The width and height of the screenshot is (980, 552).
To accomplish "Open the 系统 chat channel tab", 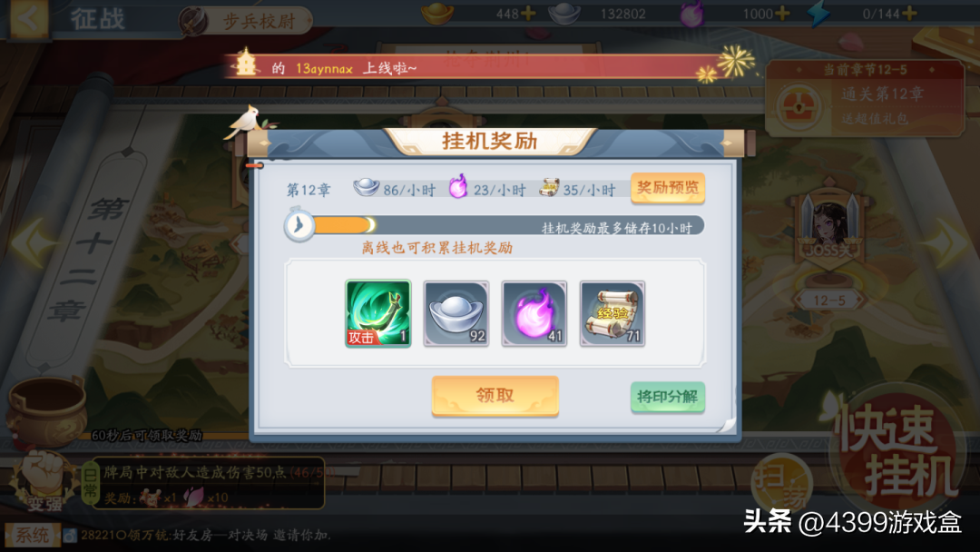I will click(31, 535).
